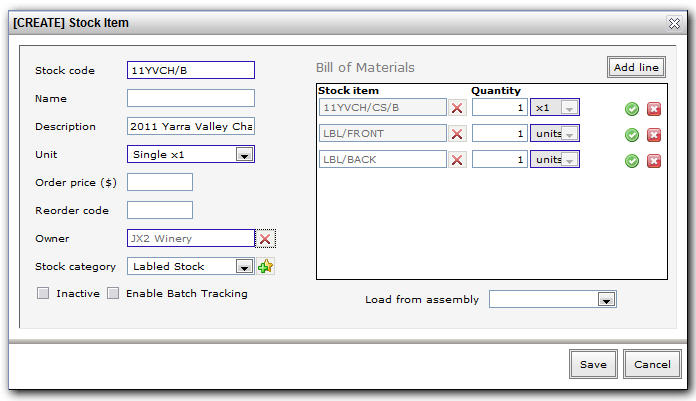Click the Description field
The width and height of the screenshot is (696, 401).
click(191, 126)
